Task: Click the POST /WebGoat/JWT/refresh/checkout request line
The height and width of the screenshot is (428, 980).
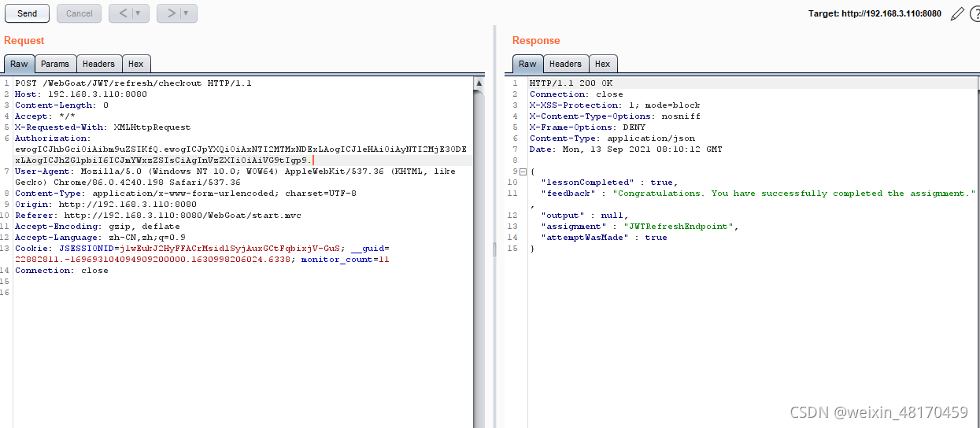Action: click(133, 83)
